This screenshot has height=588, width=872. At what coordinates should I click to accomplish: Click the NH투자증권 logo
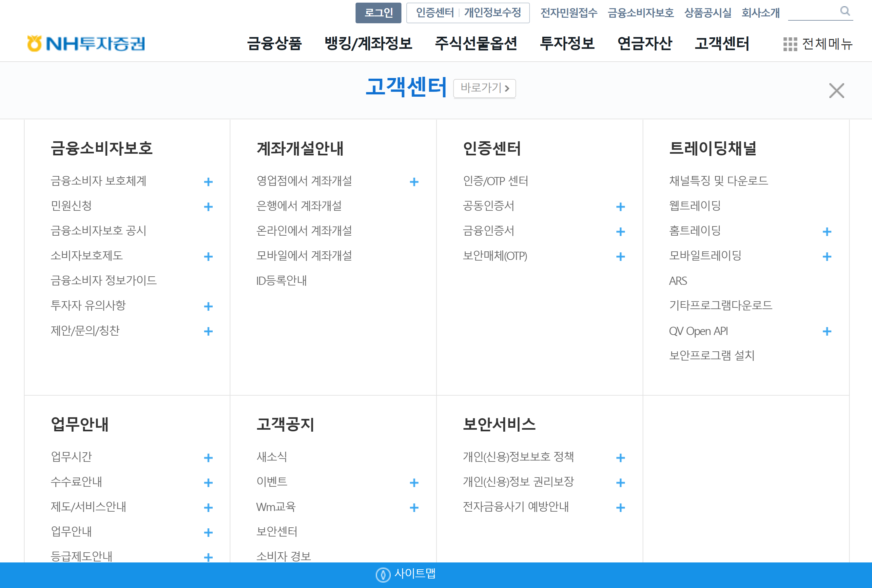pyautogui.click(x=86, y=44)
